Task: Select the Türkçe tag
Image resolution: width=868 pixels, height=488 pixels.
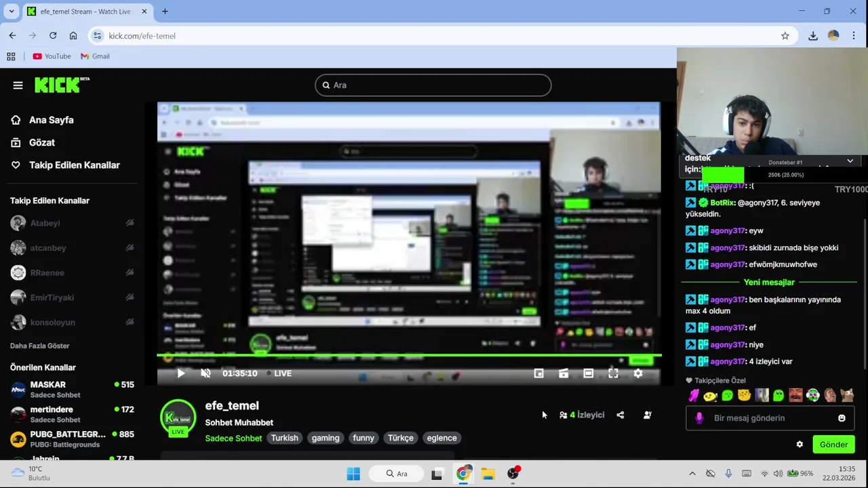Action: point(401,438)
